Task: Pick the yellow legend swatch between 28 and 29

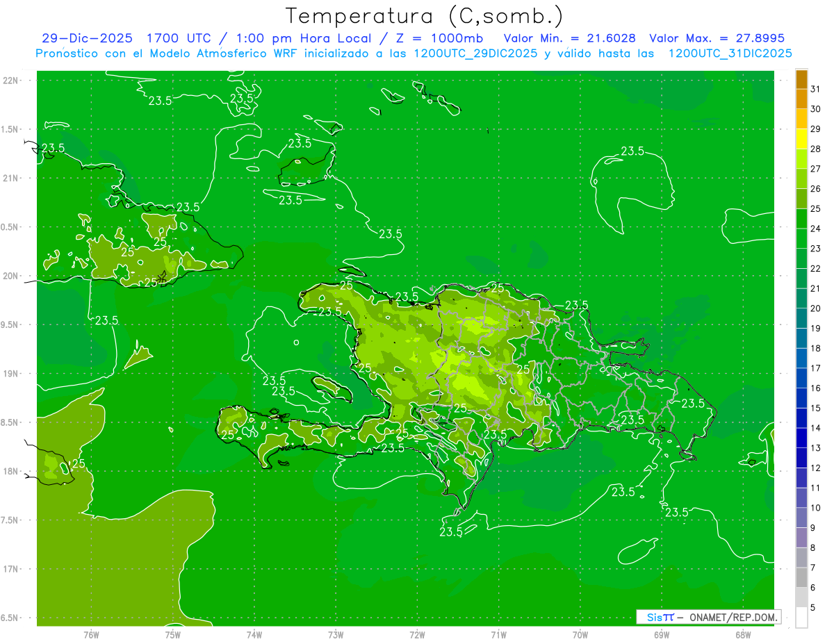Action: point(801,139)
